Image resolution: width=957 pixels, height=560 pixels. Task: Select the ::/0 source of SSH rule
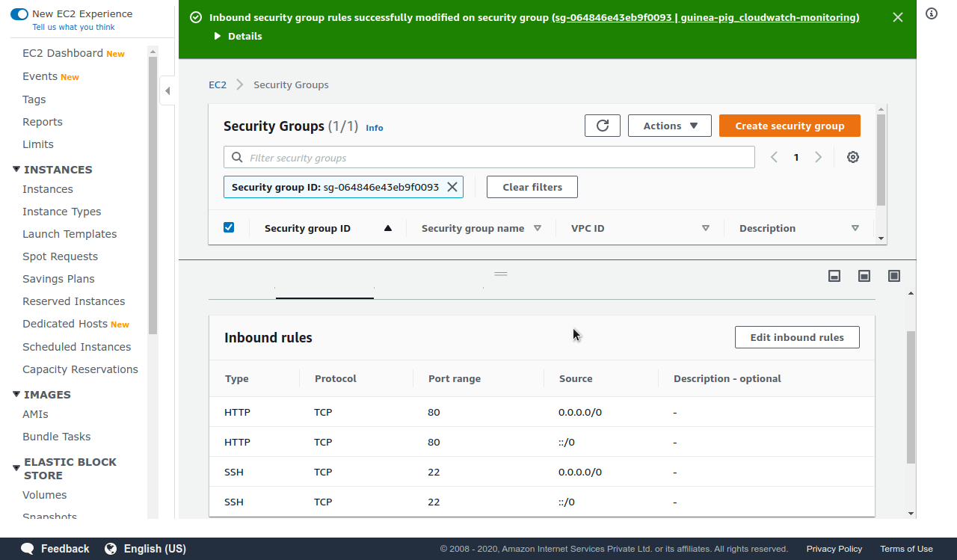[567, 502]
